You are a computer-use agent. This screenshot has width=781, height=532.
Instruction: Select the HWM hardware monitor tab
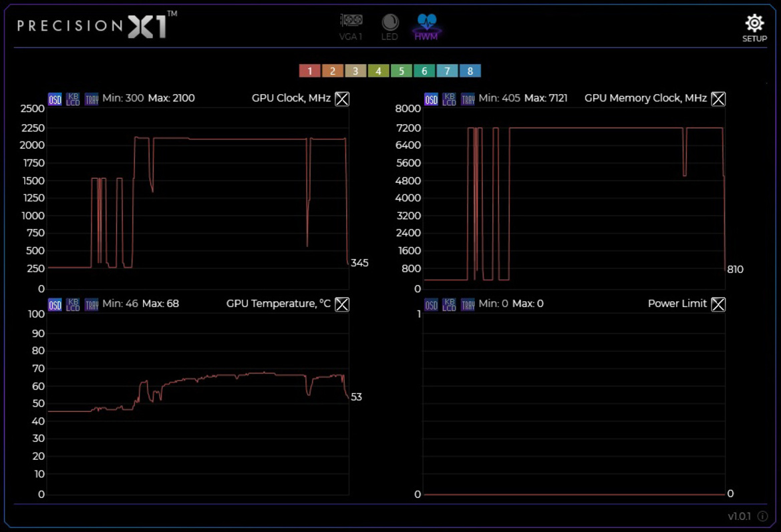(426, 27)
